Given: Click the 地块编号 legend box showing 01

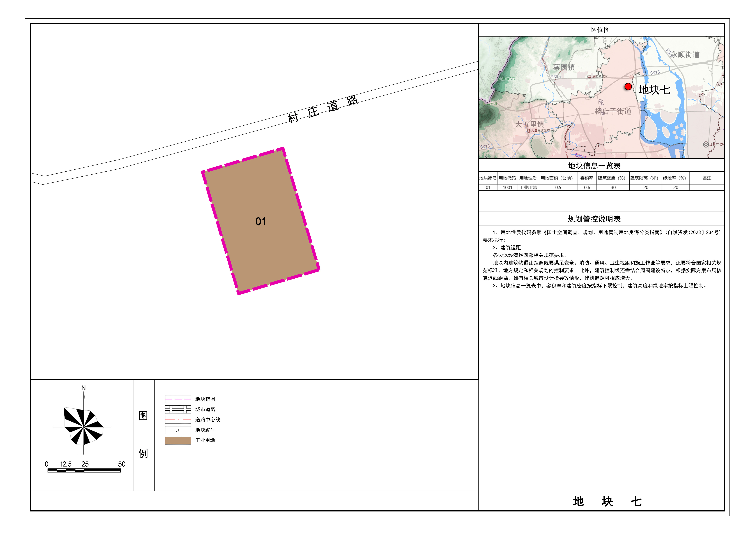Looking at the screenshot, I should point(178,430).
